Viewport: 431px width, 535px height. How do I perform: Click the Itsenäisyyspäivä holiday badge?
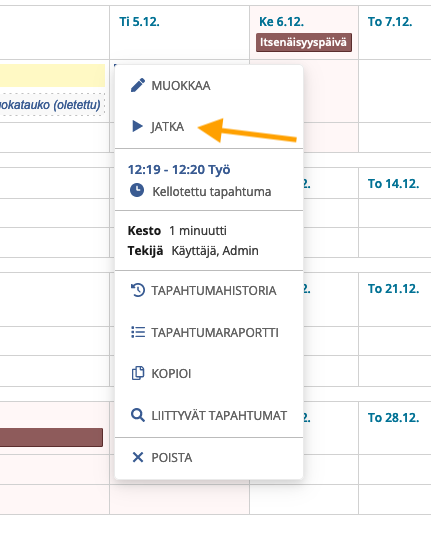tap(304, 42)
